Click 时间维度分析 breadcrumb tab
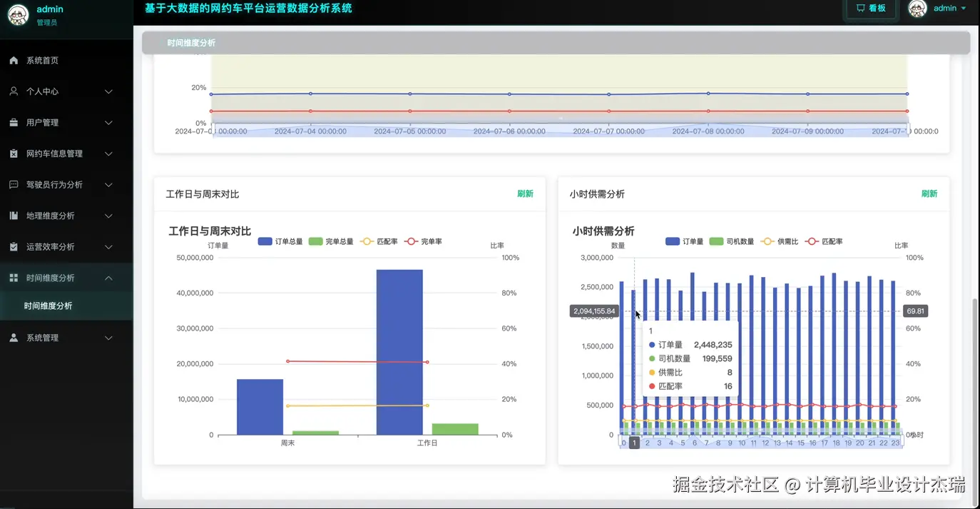 click(191, 43)
